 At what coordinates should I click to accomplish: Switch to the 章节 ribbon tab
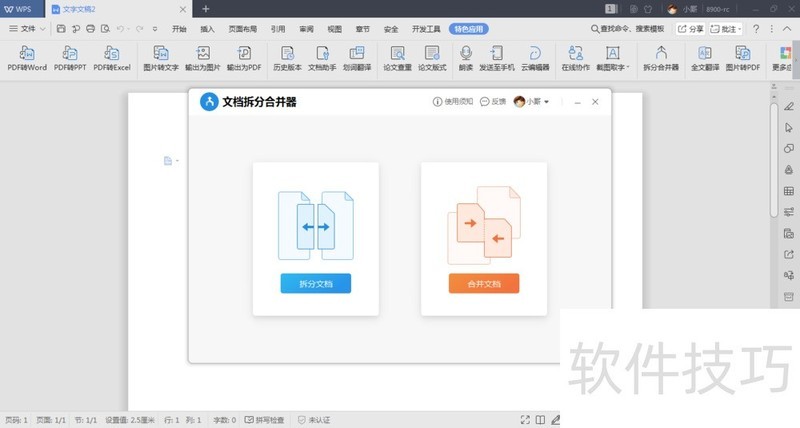coord(362,29)
